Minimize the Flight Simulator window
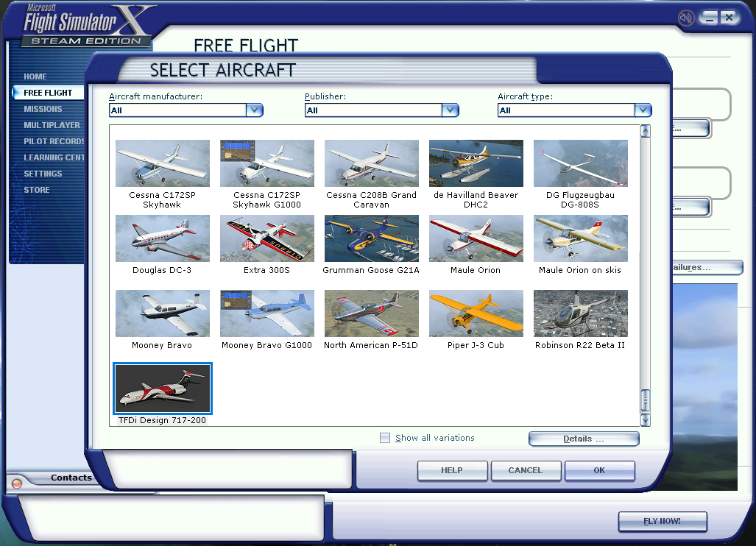 coord(709,18)
